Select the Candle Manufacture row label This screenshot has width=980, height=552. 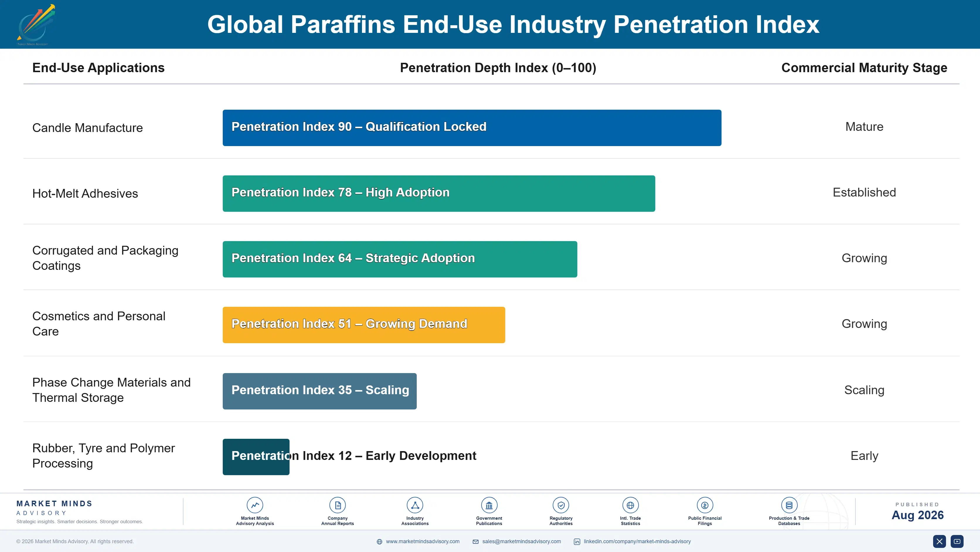[88, 128]
